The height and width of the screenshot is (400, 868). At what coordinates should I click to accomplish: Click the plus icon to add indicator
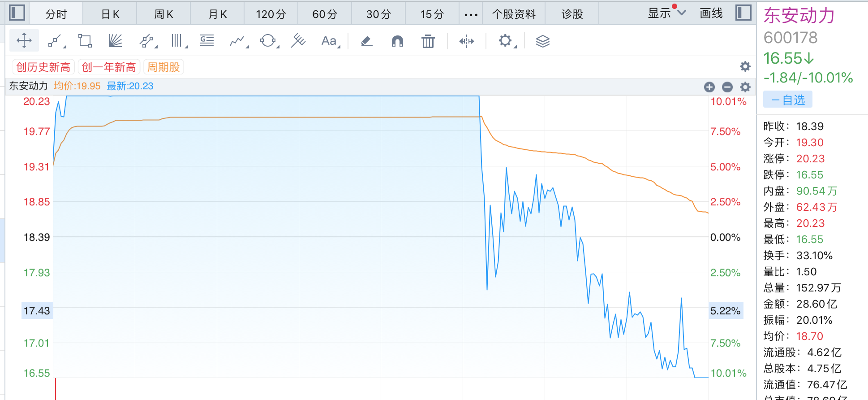tap(709, 87)
